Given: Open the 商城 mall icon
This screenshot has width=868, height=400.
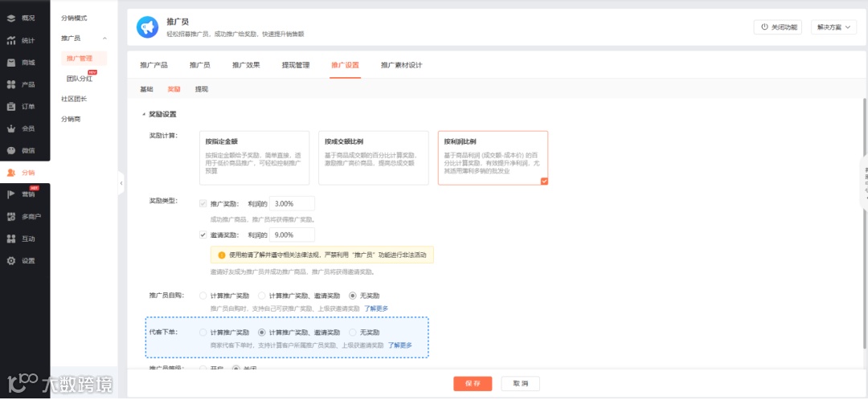Looking at the screenshot, I should (11, 63).
